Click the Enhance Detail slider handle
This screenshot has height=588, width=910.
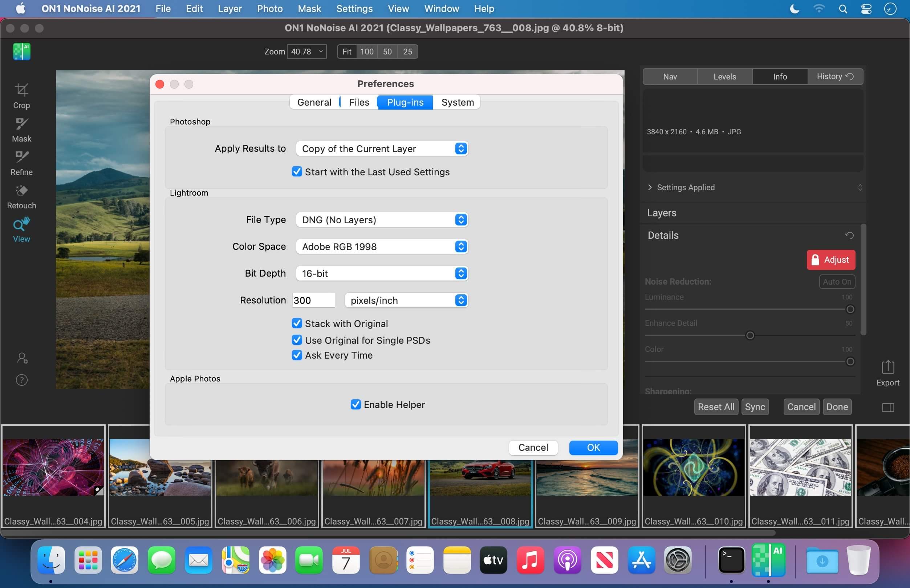tap(750, 336)
